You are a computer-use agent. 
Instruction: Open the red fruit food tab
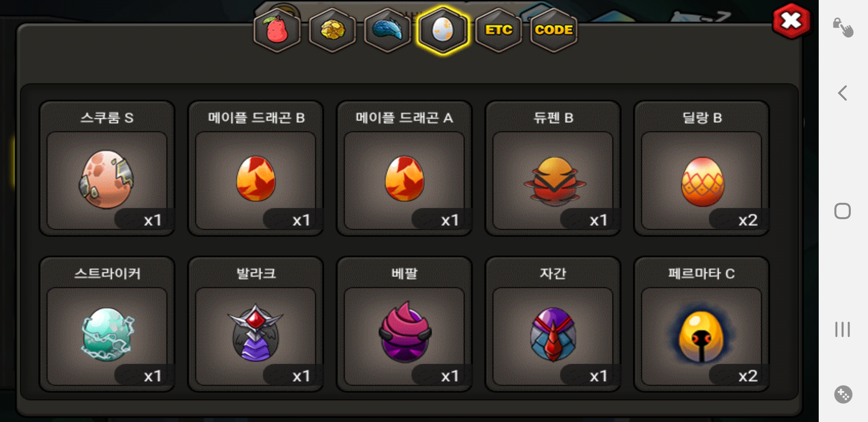(277, 30)
